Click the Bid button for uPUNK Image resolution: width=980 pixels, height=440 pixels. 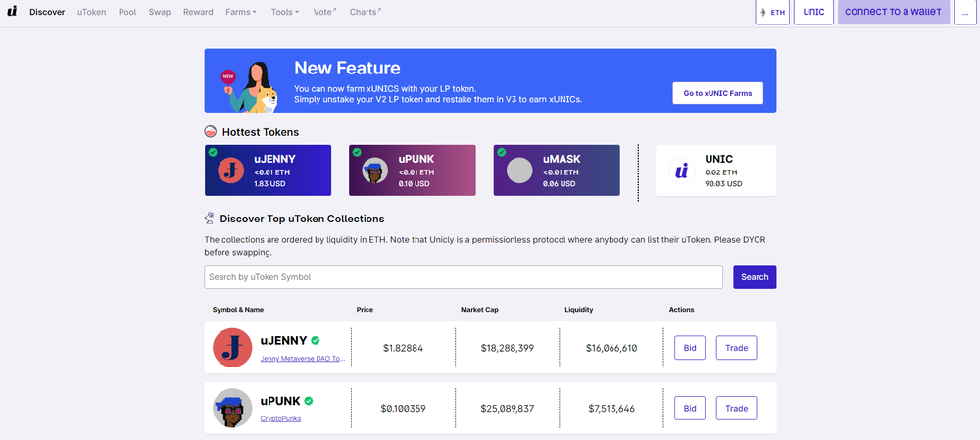[690, 408]
